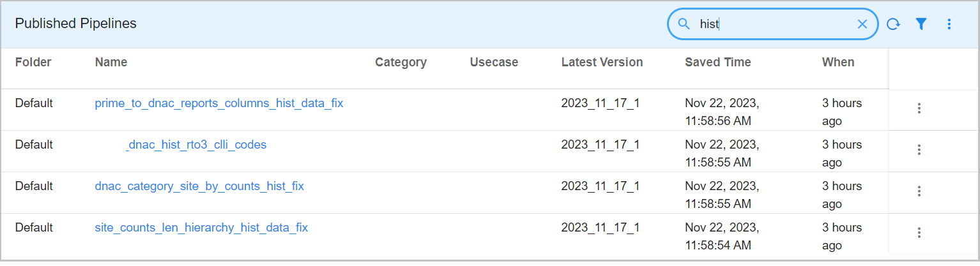Viewport: 980px width, 266px height.
Task: Sort by the Folder column header
Action: tap(33, 63)
